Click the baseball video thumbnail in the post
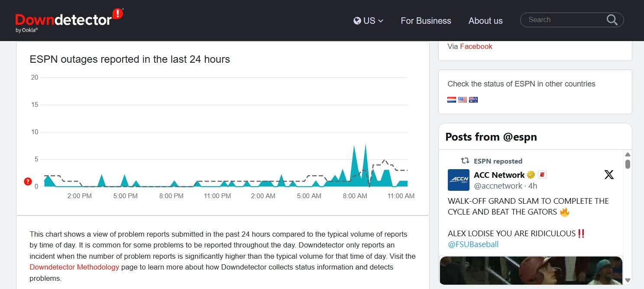The width and height of the screenshot is (644, 289). click(x=531, y=270)
